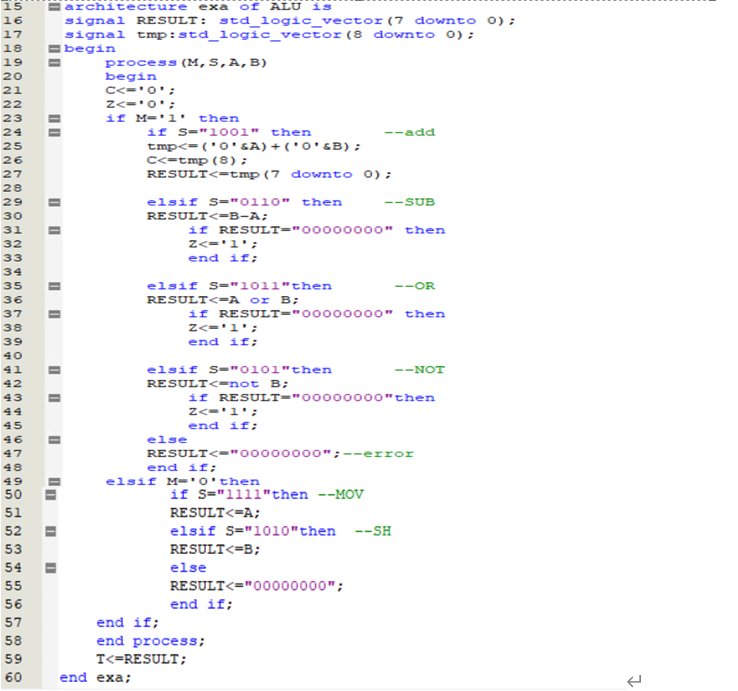This screenshot has height=691, width=738.
Task: Click the end exa; statement
Action: [x=95, y=678]
